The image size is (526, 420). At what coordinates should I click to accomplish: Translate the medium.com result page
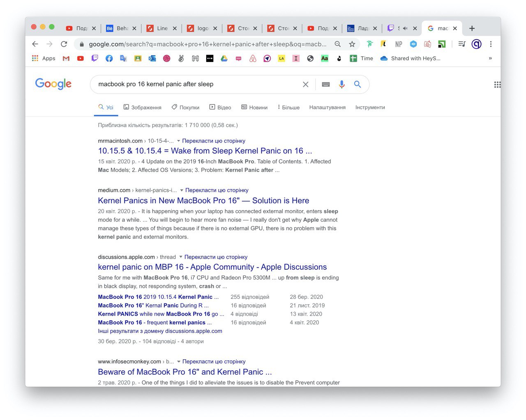coord(217,190)
